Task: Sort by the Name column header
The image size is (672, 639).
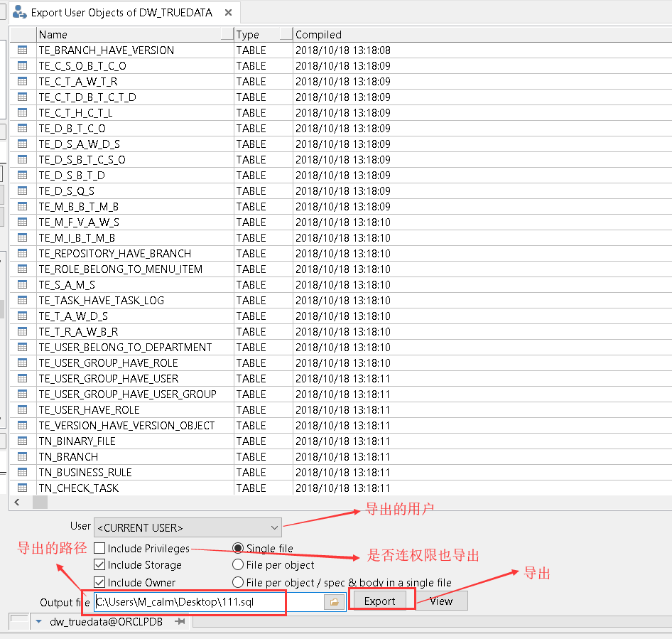Action: pos(135,34)
